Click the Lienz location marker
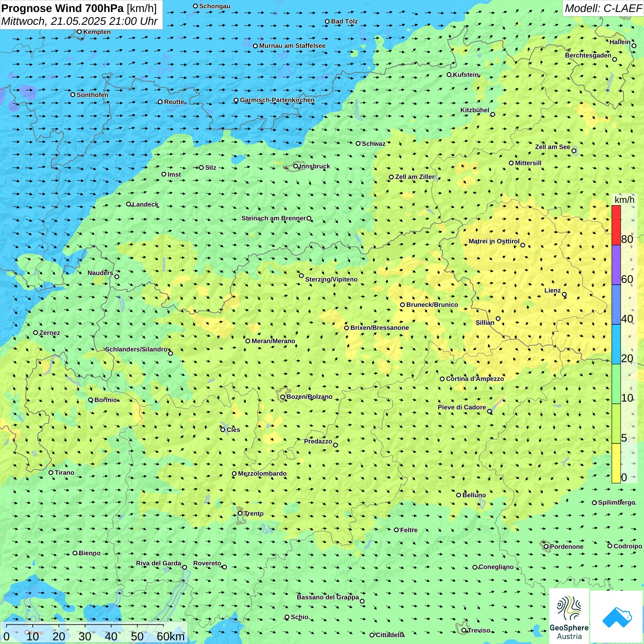 564,294
